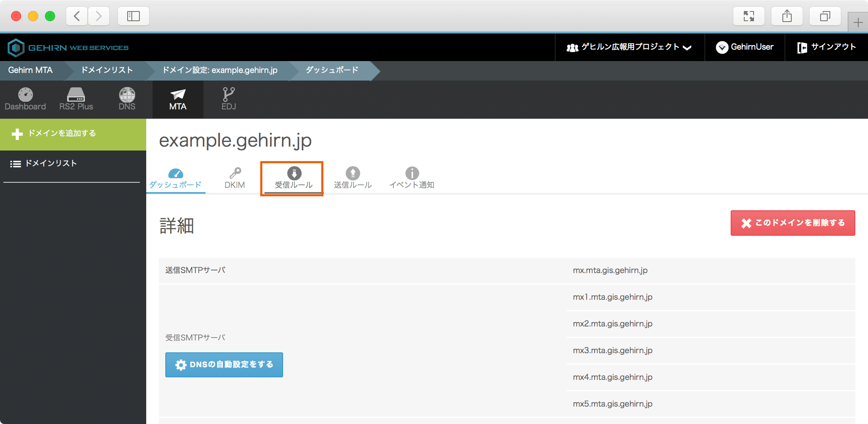
Task: Open the Dashboard service icon
Action: [25, 99]
